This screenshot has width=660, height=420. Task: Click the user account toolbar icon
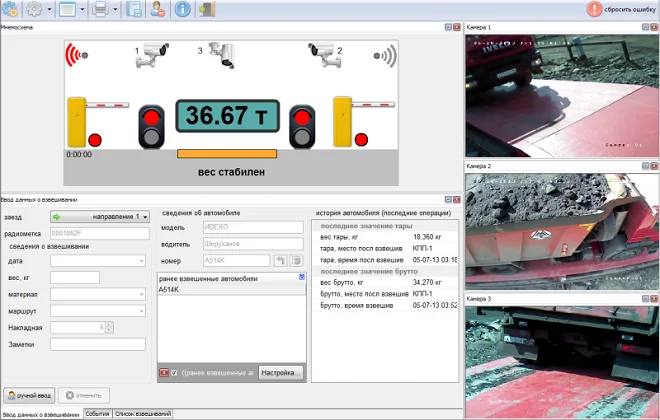tap(158, 10)
